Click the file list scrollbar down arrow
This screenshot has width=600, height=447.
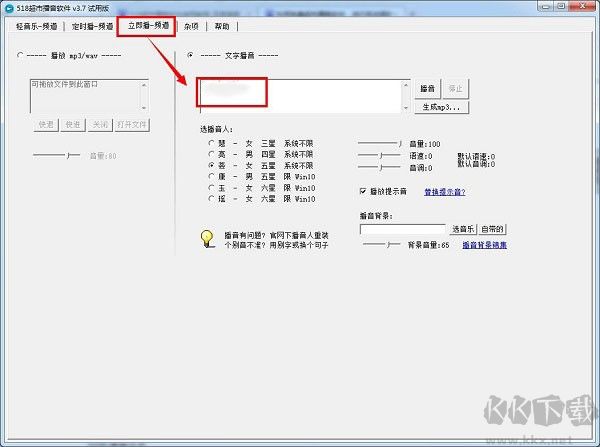(x=144, y=108)
